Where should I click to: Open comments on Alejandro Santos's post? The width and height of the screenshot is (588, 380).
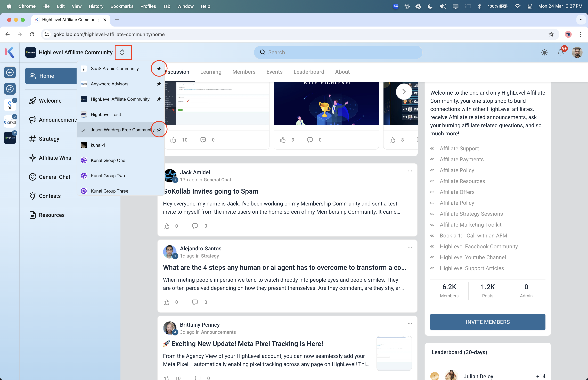(x=195, y=302)
